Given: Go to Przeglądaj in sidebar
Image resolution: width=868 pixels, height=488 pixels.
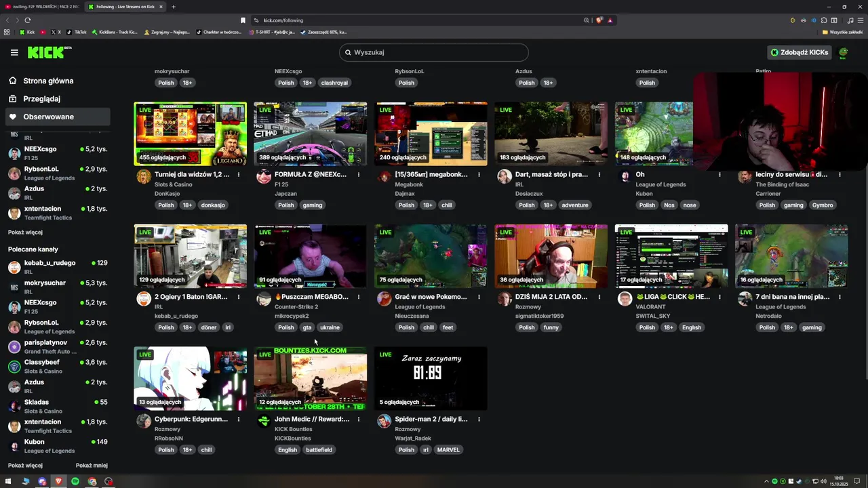Looking at the screenshot, I should [x=41, y=98].
